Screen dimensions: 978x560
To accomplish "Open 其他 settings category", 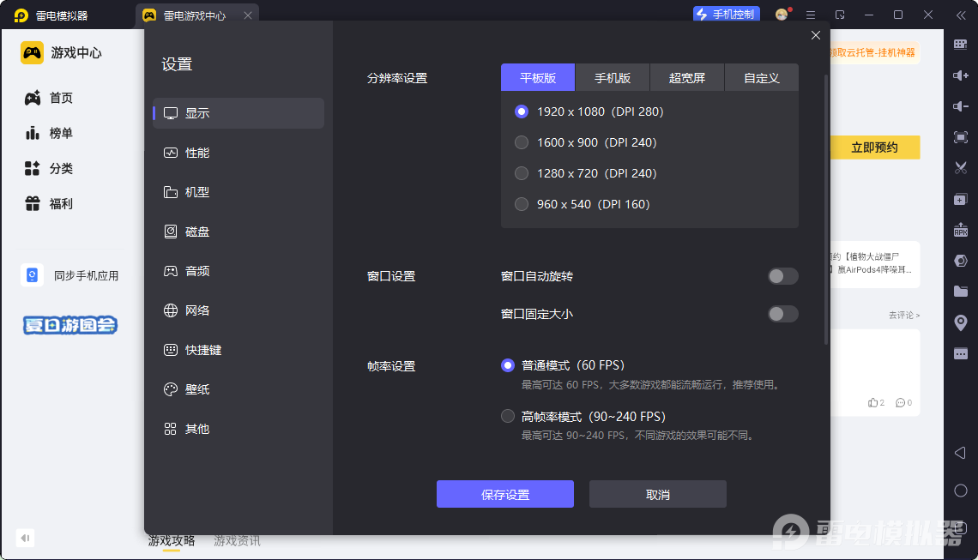I will (238, 429).
